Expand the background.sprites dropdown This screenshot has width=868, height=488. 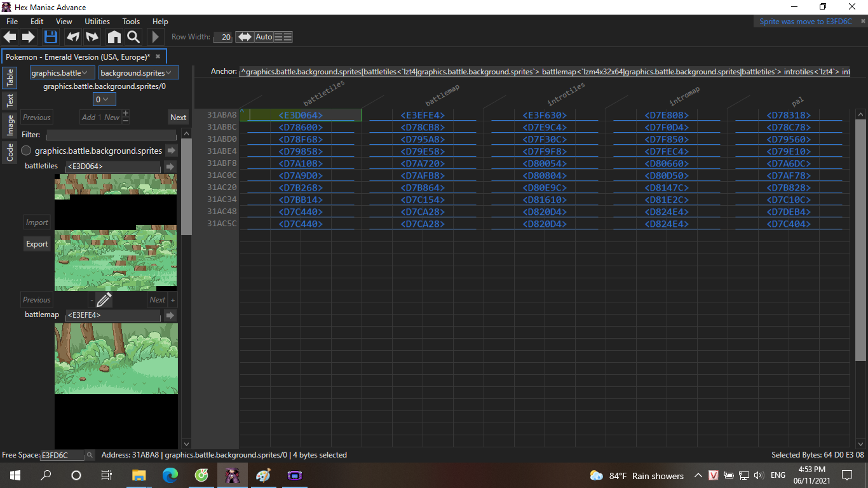(x=138, y=73)
